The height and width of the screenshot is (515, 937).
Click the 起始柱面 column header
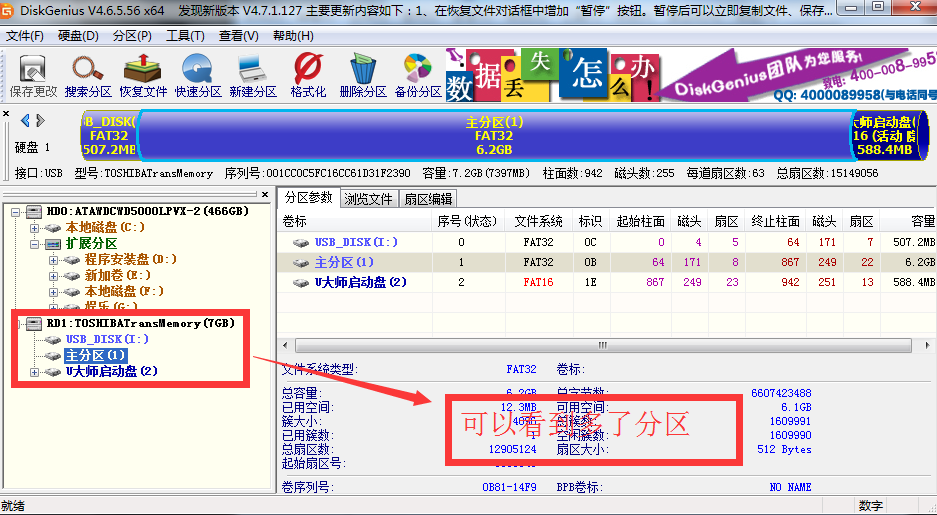[641, 222]
